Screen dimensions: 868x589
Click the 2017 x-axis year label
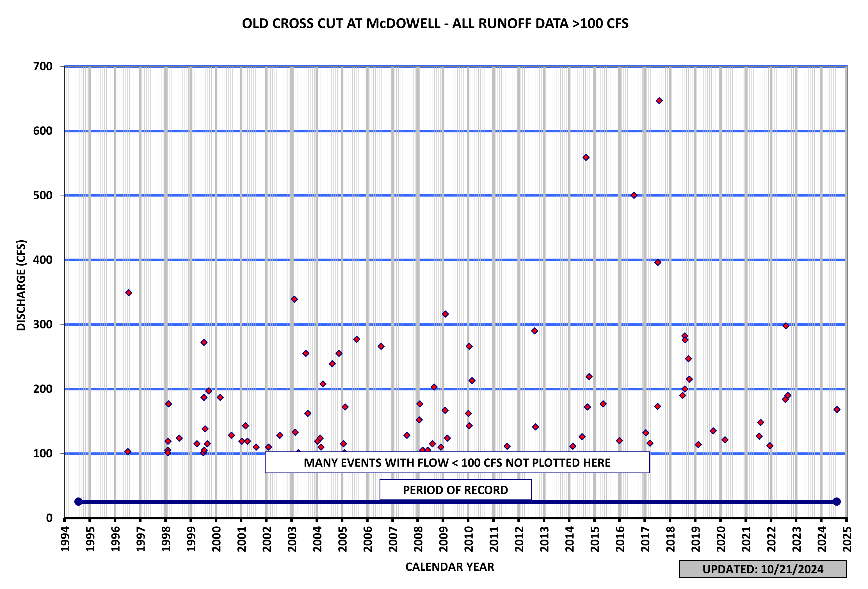[645, 538]
